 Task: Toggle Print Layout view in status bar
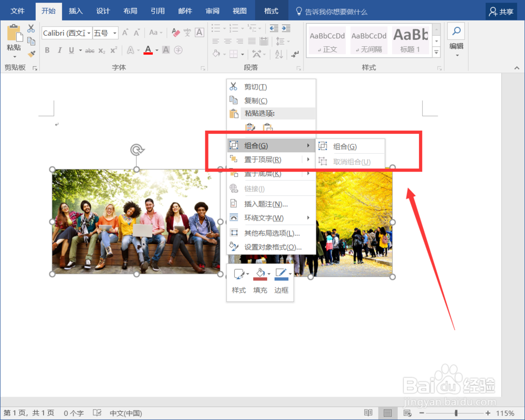click(x=388, y=413)
